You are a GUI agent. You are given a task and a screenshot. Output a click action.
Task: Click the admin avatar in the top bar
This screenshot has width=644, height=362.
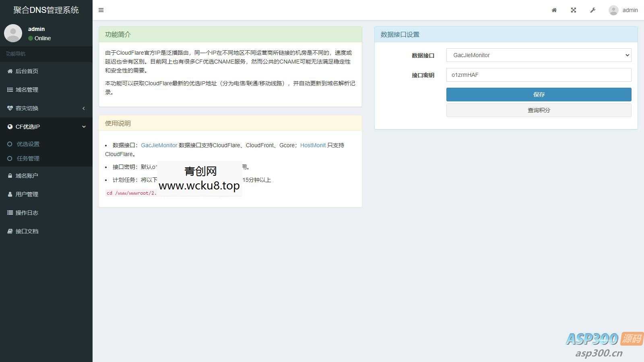(613, 10)
